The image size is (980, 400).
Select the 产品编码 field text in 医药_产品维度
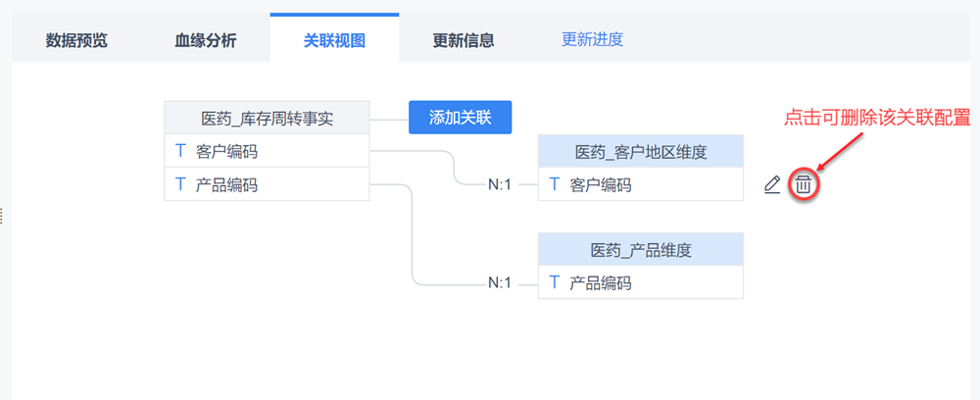601,282
